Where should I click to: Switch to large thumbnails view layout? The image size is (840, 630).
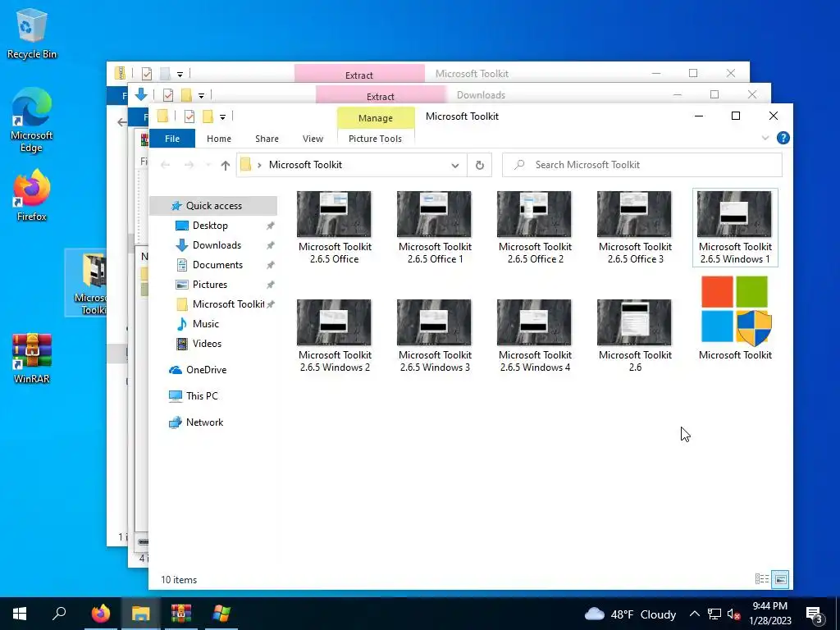click(x=781, y=579)
